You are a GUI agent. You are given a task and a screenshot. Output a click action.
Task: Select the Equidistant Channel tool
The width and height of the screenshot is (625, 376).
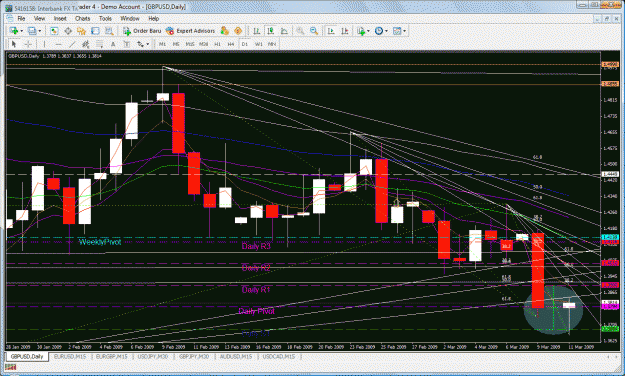(x=85, y=44)
